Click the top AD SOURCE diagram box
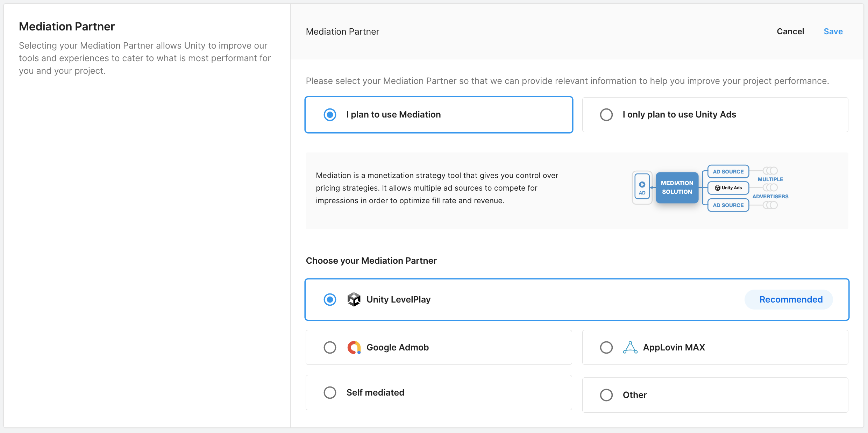 (x=728, y=171)
